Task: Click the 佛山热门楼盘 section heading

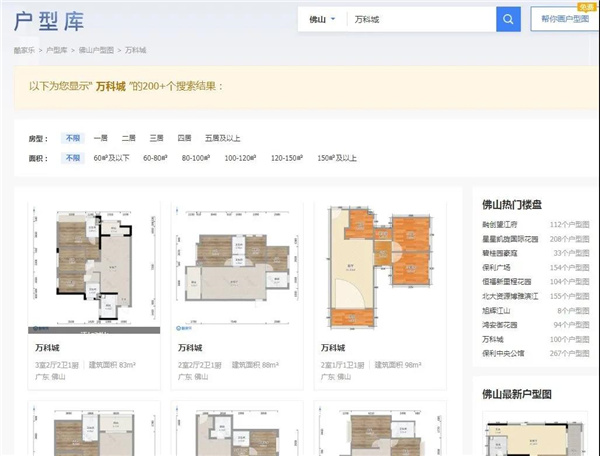Action: tap(512, 205)
